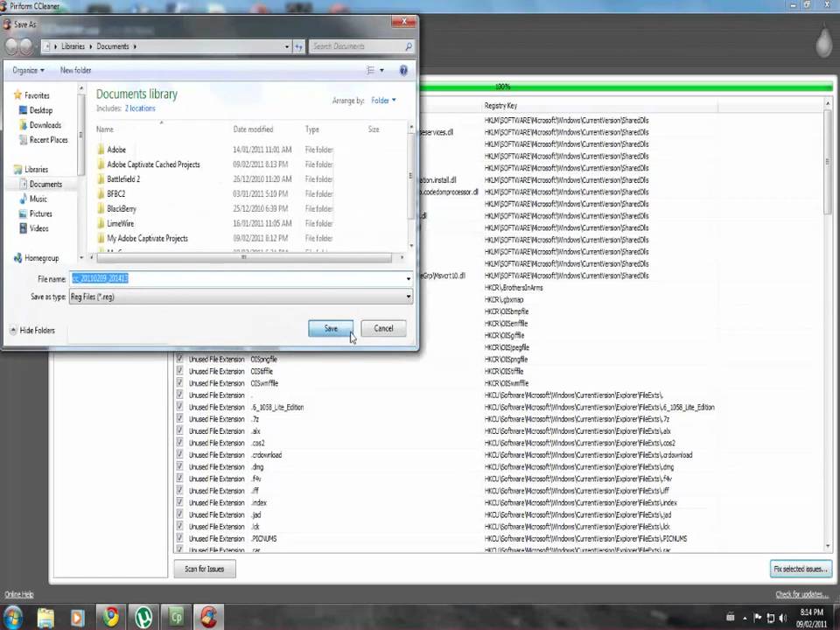840x630 pixels.
Task: Select Downloads in Favorites
Action: coord(40,125)
